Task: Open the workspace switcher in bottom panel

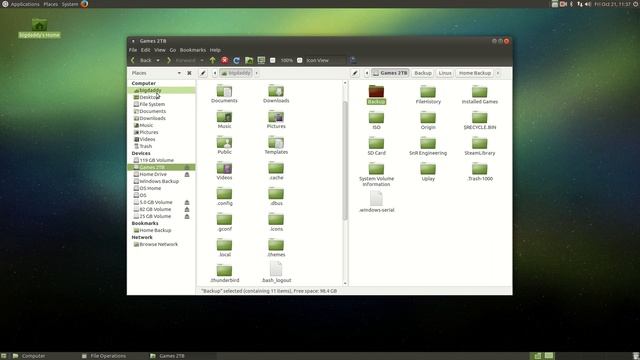Action: (543, 356)
